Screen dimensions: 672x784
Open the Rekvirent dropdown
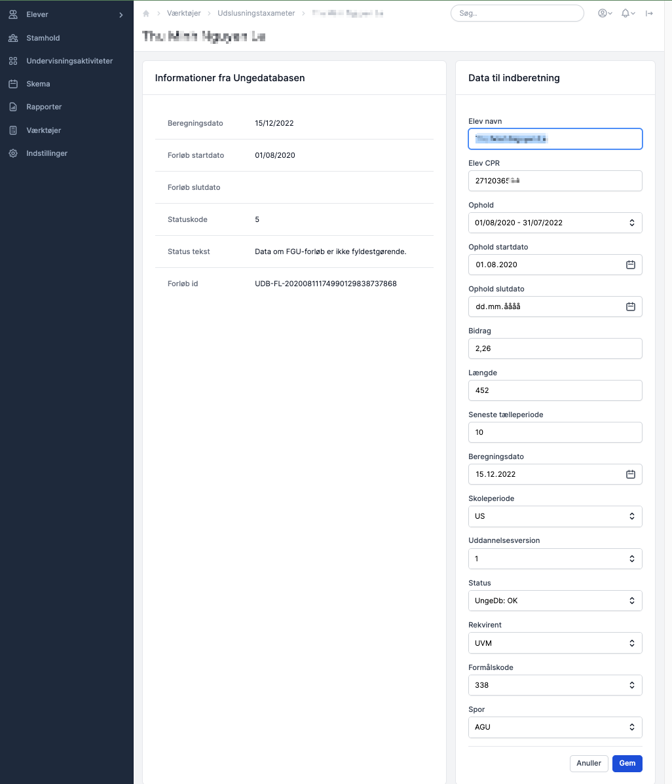coord(555,643)
